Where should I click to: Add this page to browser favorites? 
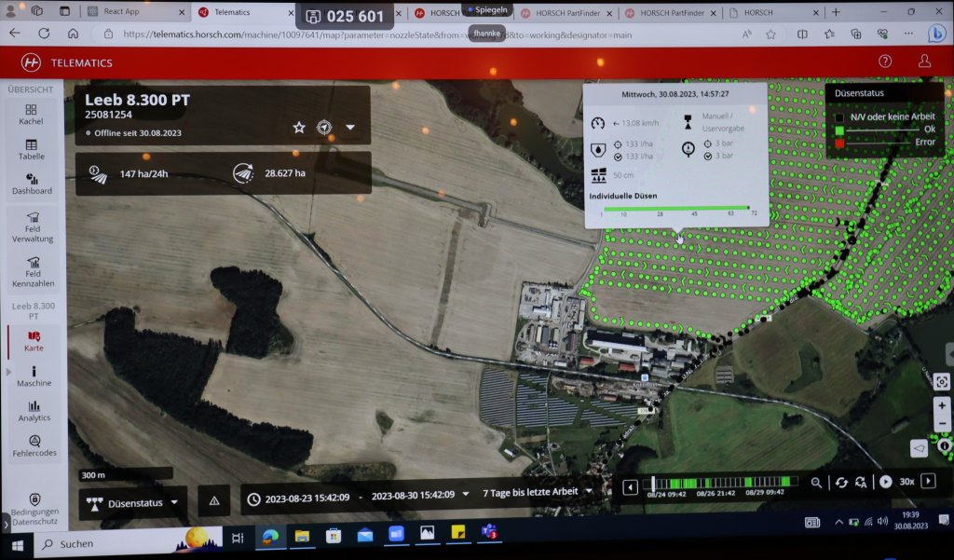(770, 34)
